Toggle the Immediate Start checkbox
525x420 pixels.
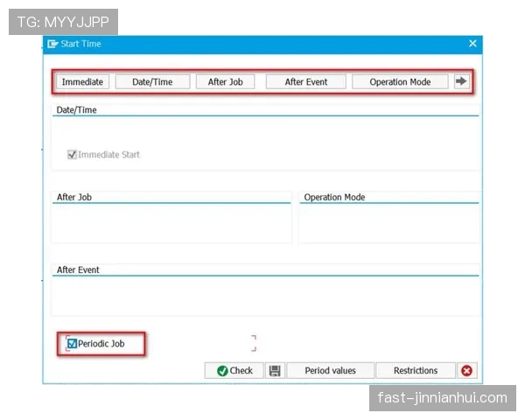[x=72, y=154]
